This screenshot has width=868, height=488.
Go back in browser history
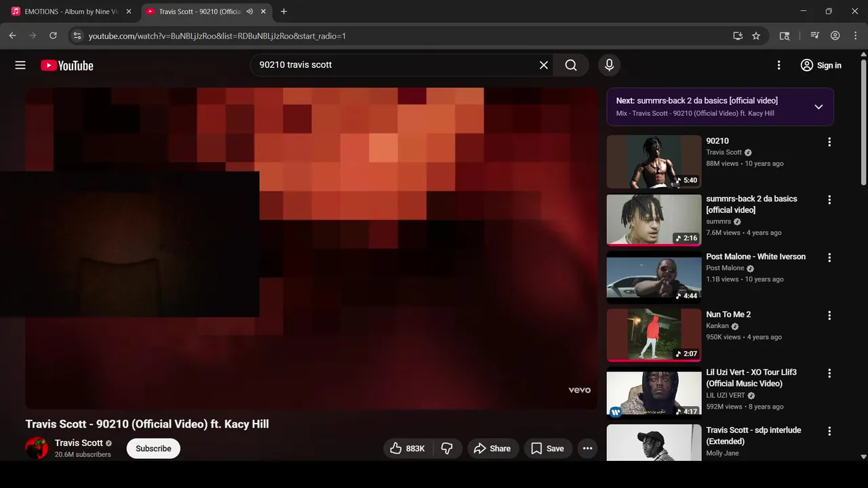(x=12, y=36)
